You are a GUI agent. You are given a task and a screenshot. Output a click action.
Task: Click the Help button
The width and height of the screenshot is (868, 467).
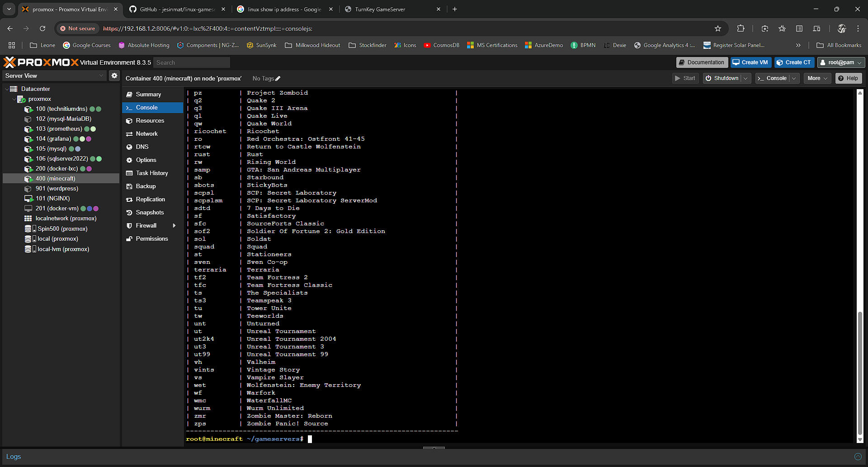[x=849, y=78]
